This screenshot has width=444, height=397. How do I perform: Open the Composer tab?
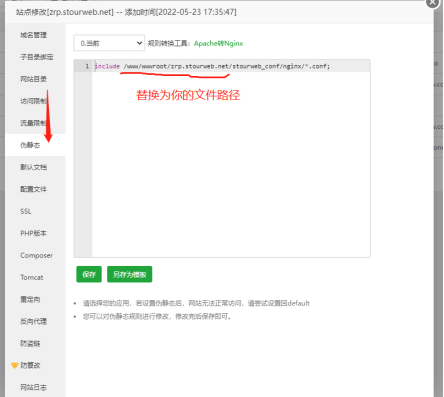click(35, 255)
